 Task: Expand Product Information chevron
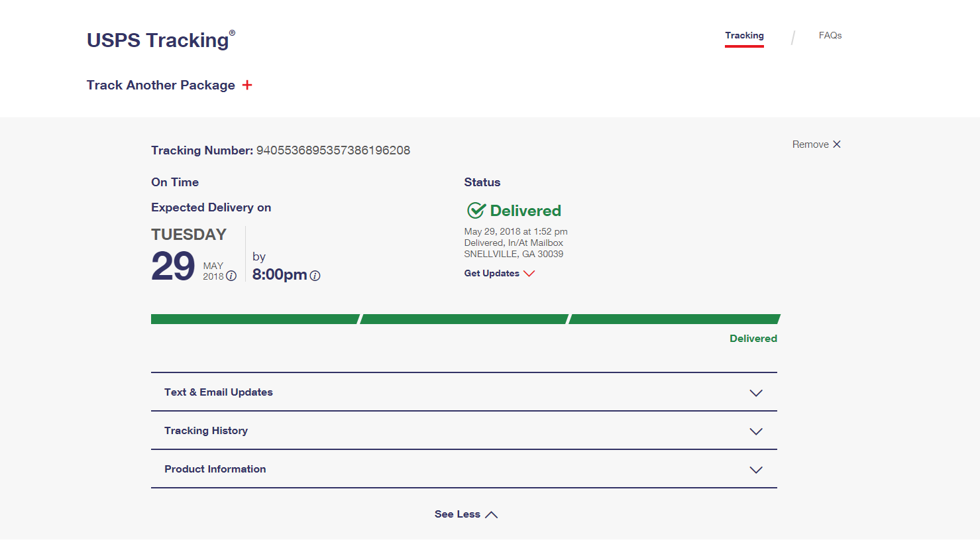point(756,470)
